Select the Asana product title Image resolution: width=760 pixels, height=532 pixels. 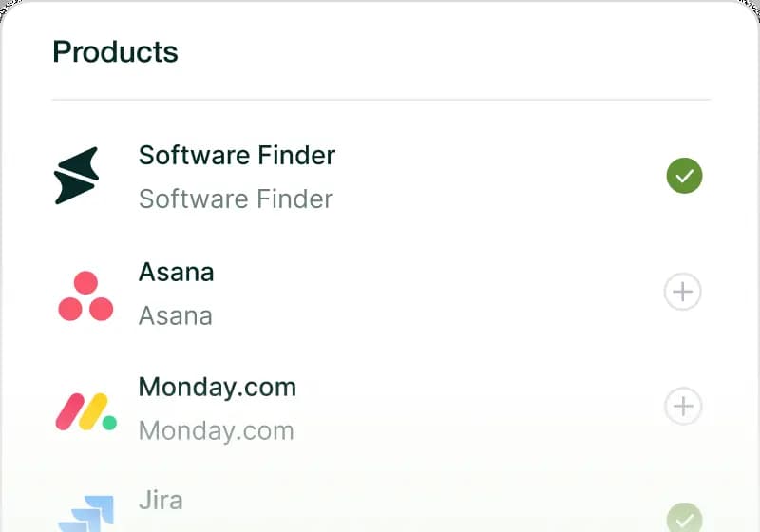(177, 273)
